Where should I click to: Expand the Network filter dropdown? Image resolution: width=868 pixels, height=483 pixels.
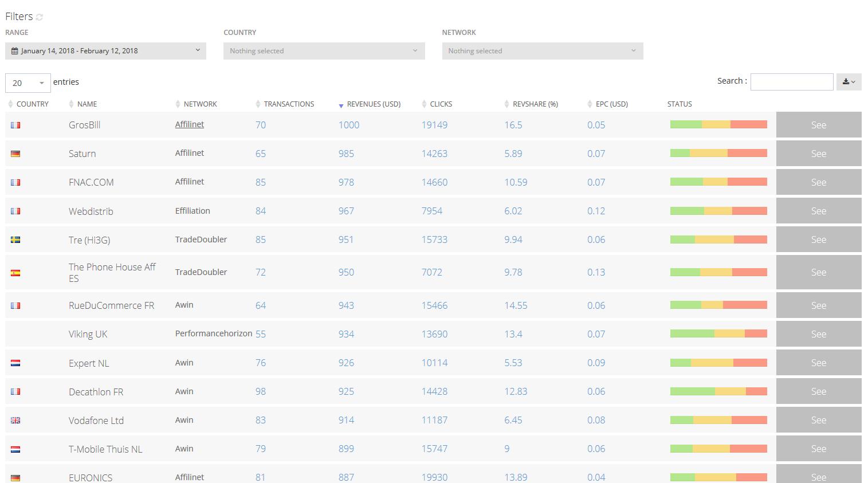tap(542, 51)
